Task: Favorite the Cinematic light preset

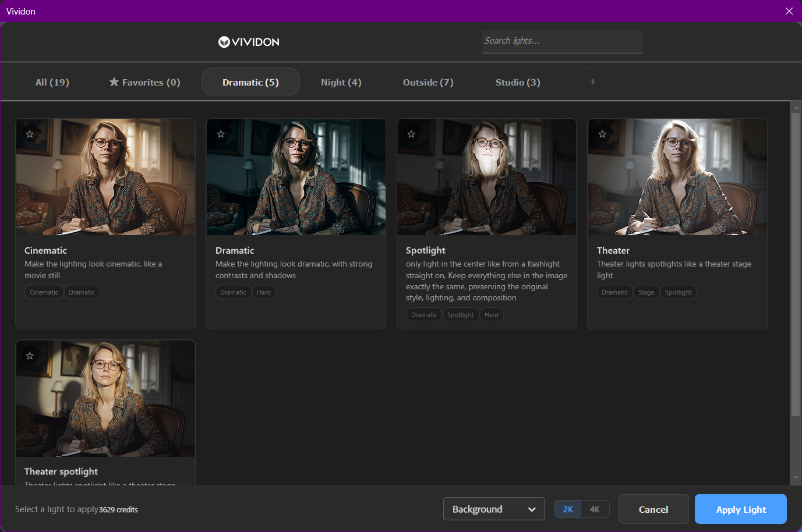Action: [30, 134]
